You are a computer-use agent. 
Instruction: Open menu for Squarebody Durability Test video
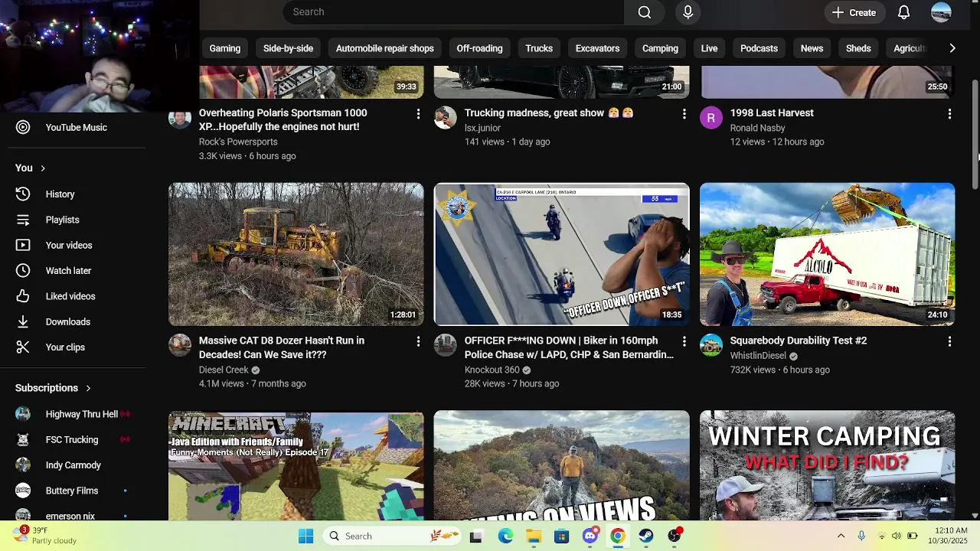point(949,342)
